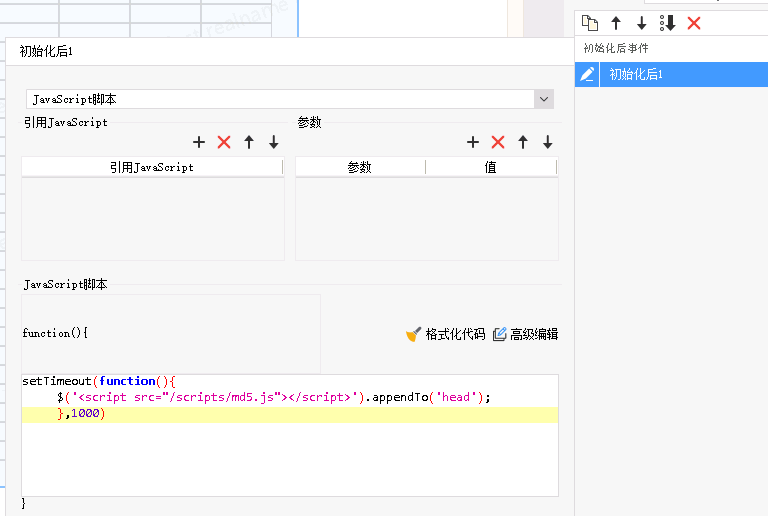
Task: Move 引用JavaScript reference down
Action: tap(274, 142)
